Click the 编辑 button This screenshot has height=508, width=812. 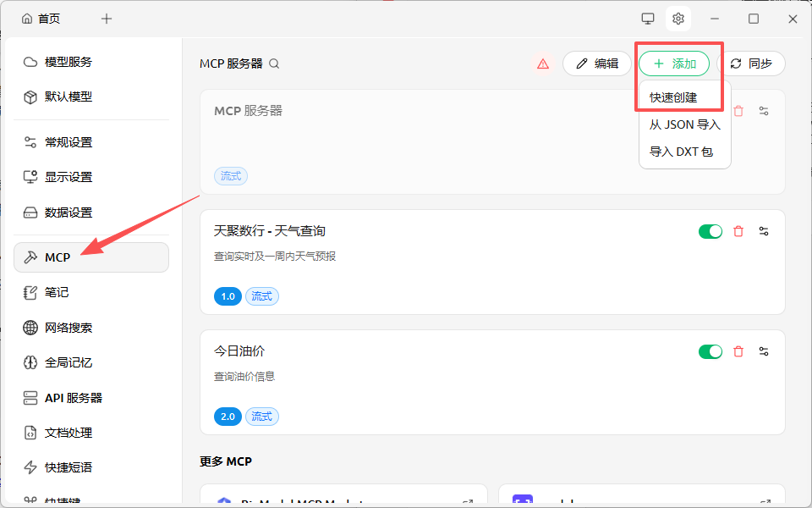click(596, 63)
